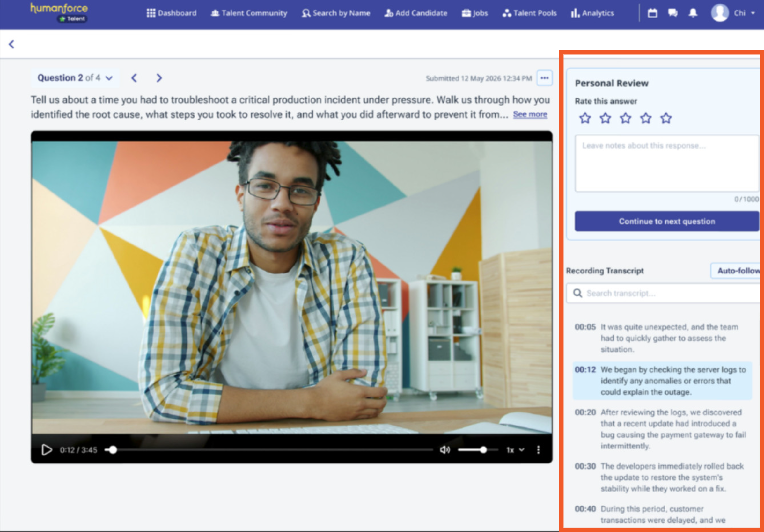The height and width of the screenshot is (532, 764).
Task: Open the three-dot submission options button
Action: coord(544,78)
